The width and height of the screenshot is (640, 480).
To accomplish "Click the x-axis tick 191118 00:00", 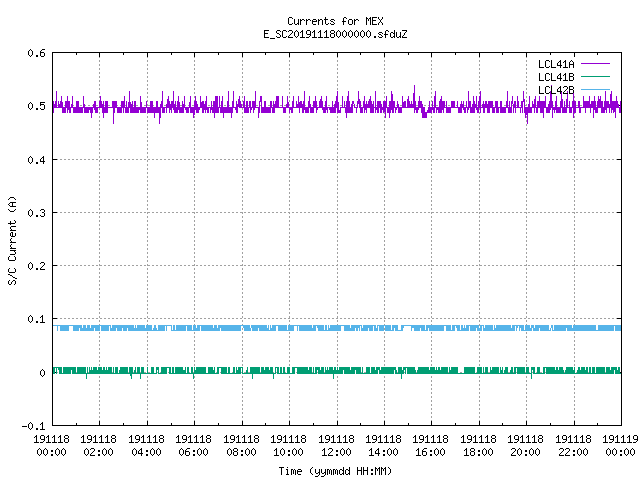I will 51,446.
